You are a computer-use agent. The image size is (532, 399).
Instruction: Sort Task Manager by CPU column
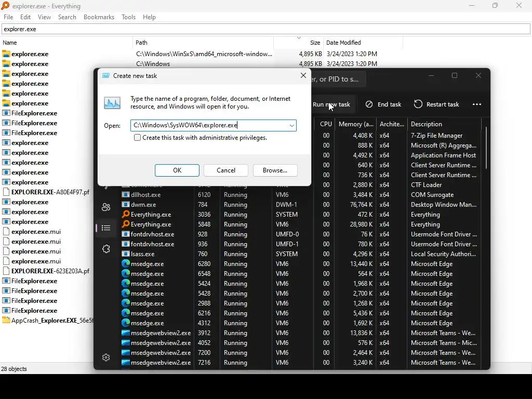(x=325, y=124)
